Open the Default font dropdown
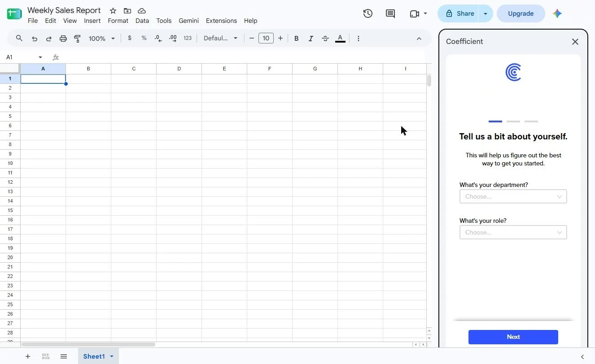The image size is (595, 364). click(220, 39)
